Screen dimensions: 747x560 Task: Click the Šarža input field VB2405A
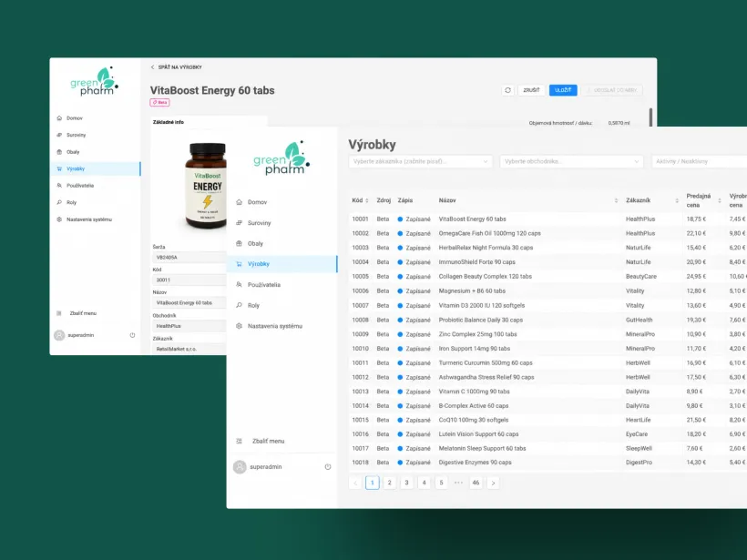(x=189, y=257)
